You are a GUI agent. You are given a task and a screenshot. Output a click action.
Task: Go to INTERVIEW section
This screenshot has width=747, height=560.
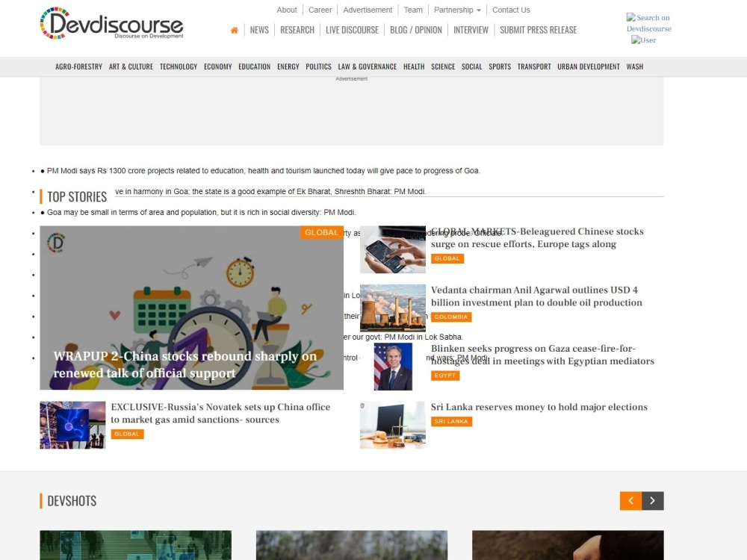coord(471,30)
